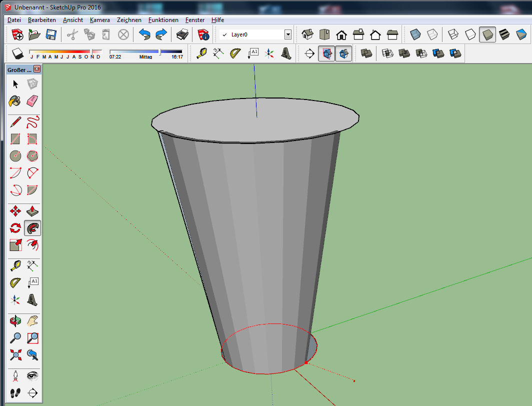The image size is (532, 406).
Task: Select the Paint Bucket tool
Action: [15, 101]
